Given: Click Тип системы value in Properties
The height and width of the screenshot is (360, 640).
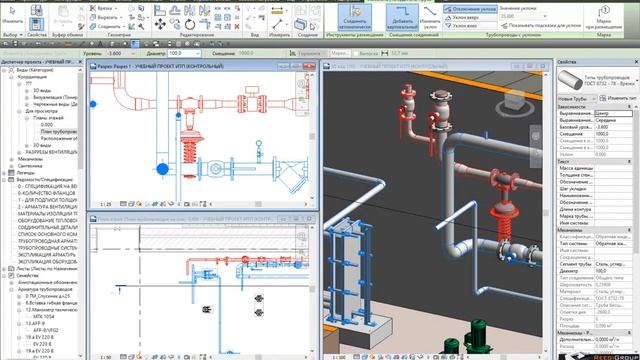Looking at the screenshot, I should pos(613,244).
